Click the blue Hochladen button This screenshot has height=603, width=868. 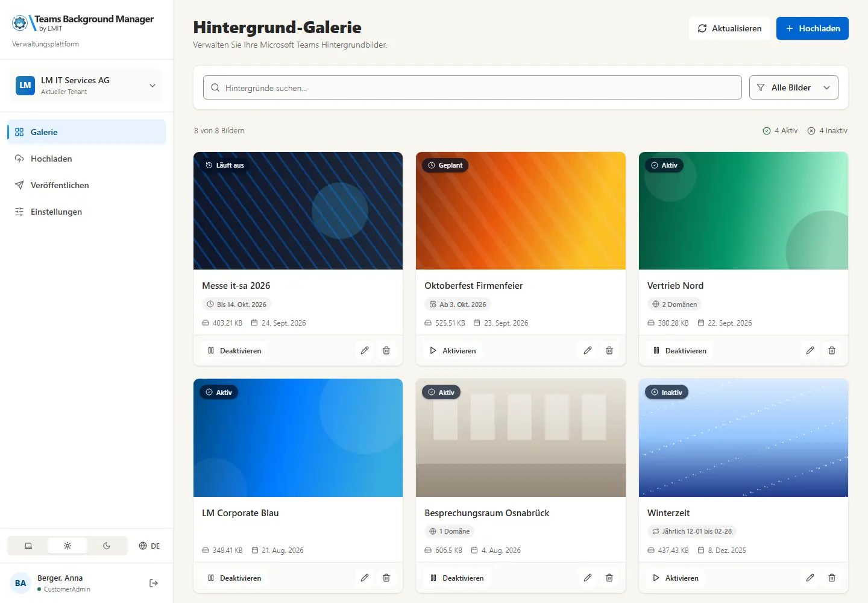(x=813, y=28)
